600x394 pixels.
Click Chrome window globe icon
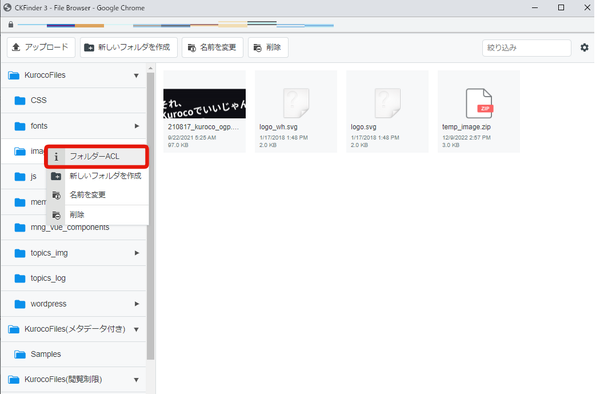[7, 7]
